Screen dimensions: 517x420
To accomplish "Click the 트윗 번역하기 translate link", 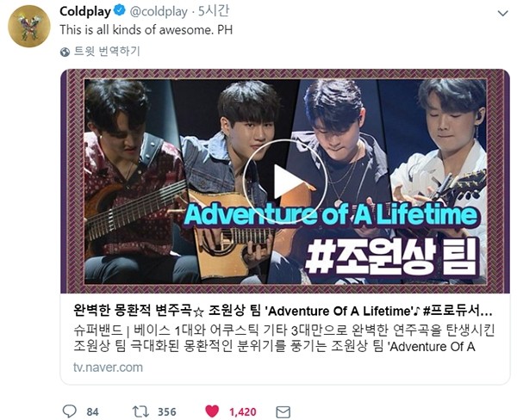I will [x=107, y=52].
